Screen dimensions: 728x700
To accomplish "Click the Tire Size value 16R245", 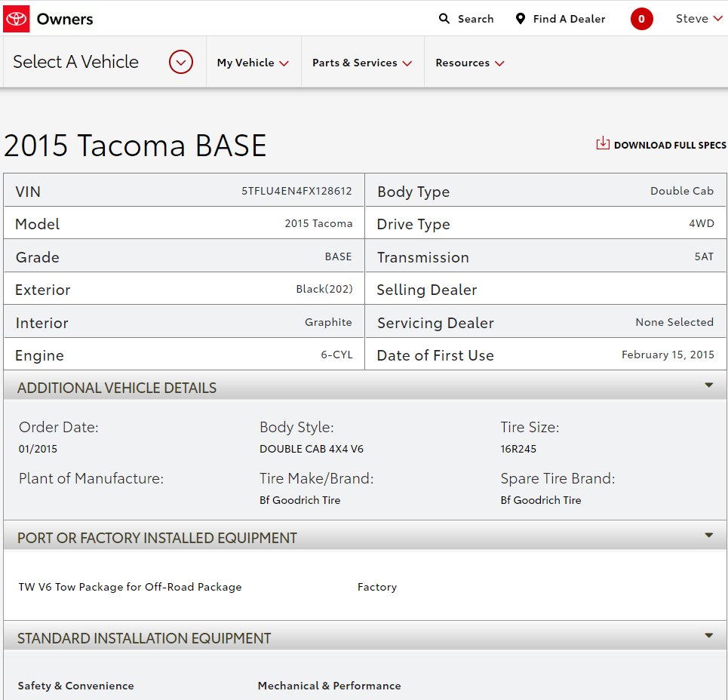I will tap(518, 449).
